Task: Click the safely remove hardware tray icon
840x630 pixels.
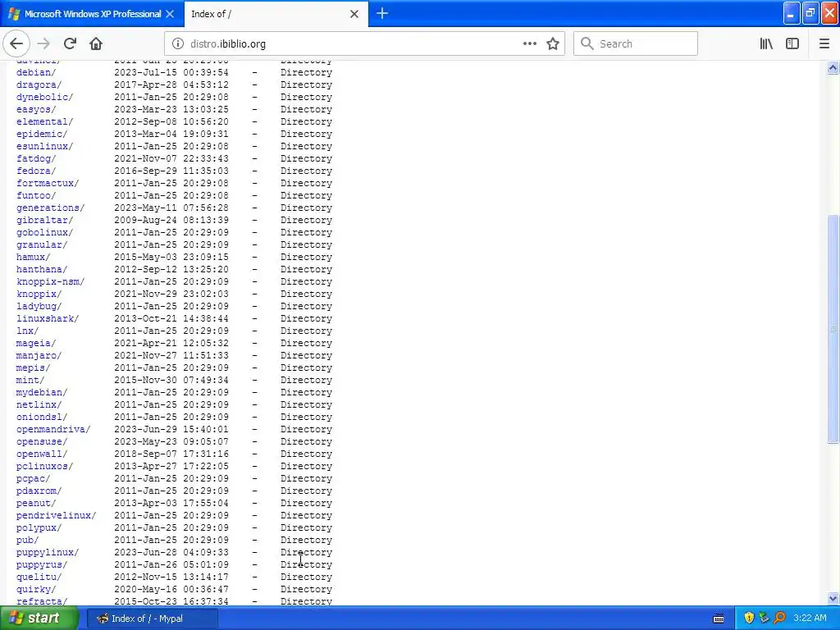Action: coord(764,619)
